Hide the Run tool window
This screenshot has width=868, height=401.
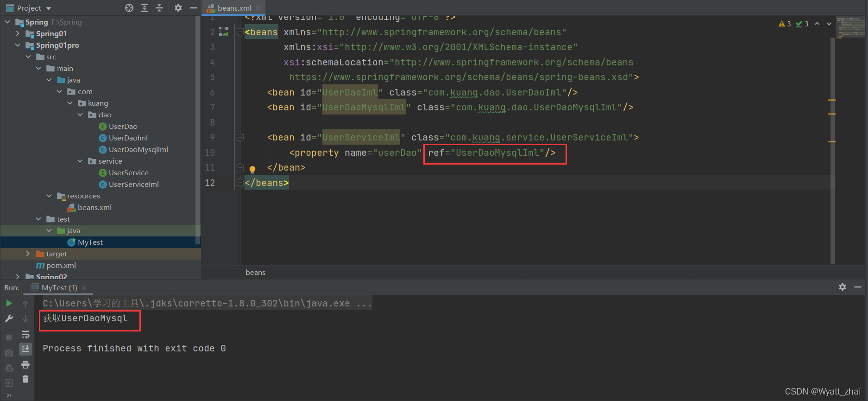click(858, 287)
